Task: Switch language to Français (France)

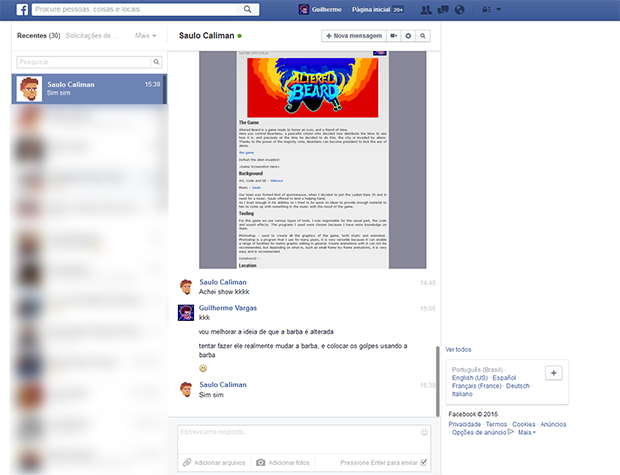Action: (x=476, y=386)
